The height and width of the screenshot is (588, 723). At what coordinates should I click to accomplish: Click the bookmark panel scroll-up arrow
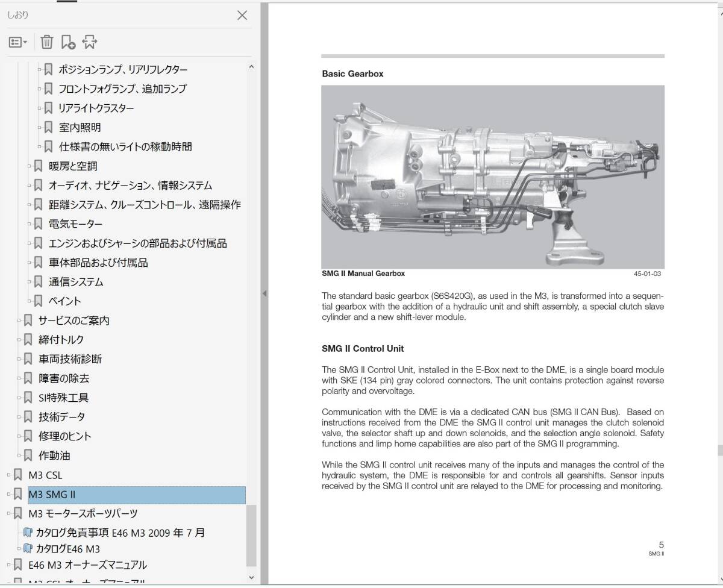point(251,67)
